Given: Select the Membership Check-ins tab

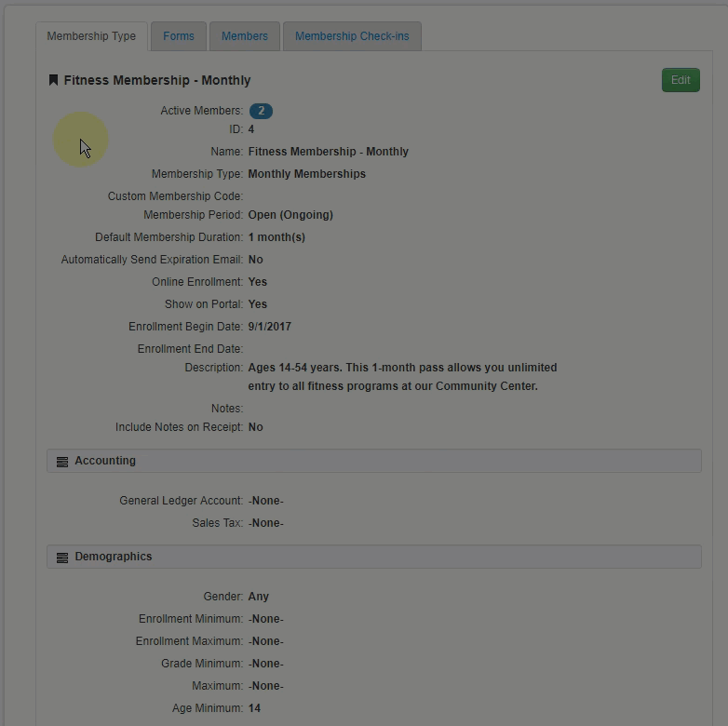Looking at the screenshot, I should pos(352,36).
